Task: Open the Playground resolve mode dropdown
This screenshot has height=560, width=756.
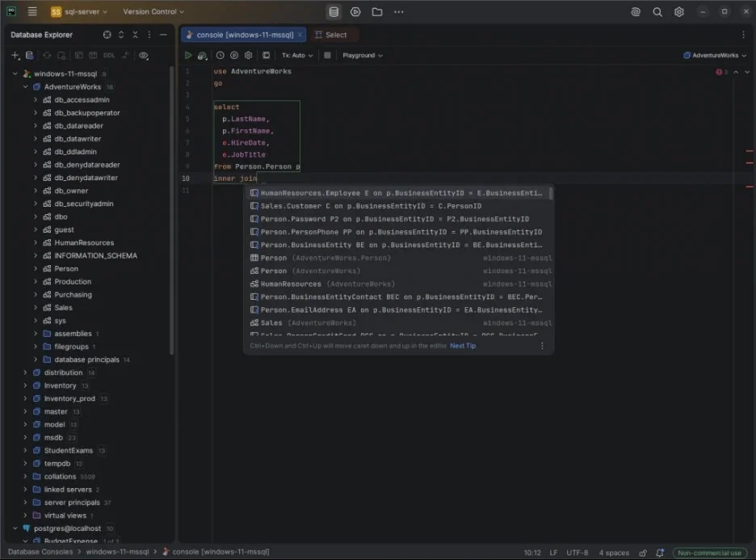Action: [363, 56]
